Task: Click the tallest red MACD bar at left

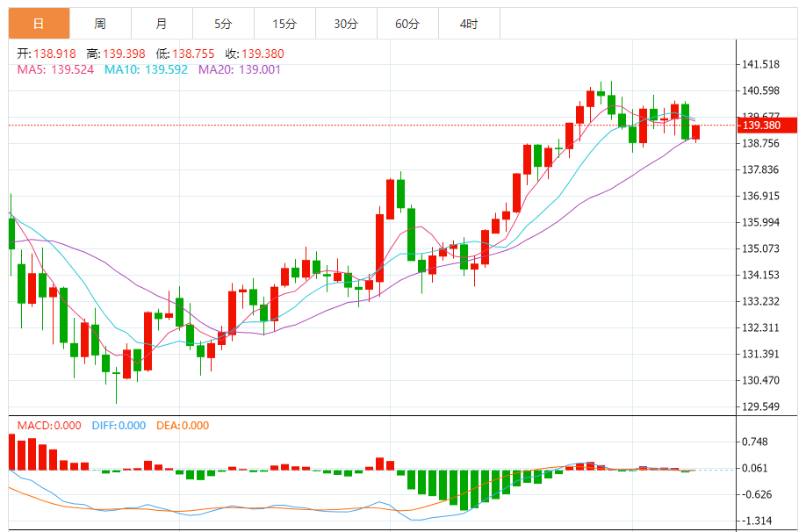Action: tap(11, 452)
